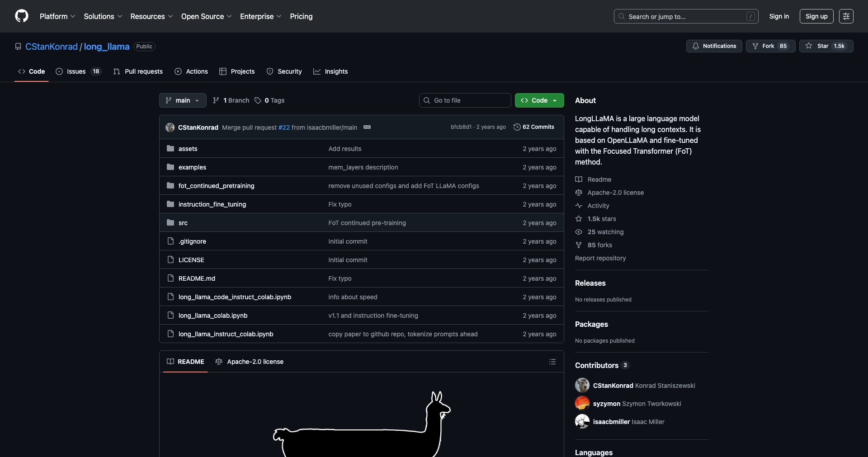
Task: Click Report repository
Action: coord(600,258)
